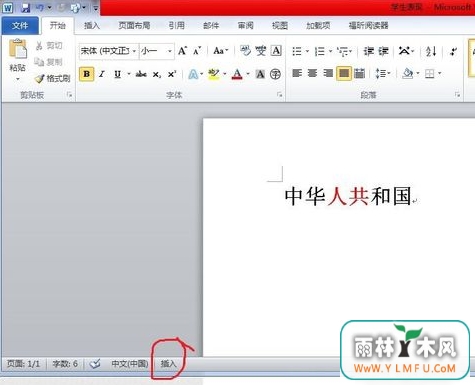This screenshot has height=385, width=475.
Task: Click the Font Color red A button
Action: click(x=237, y=74)
